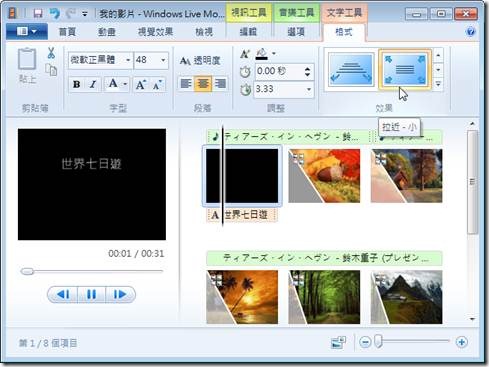
Task: Click the font color A button
Action: 113,84
